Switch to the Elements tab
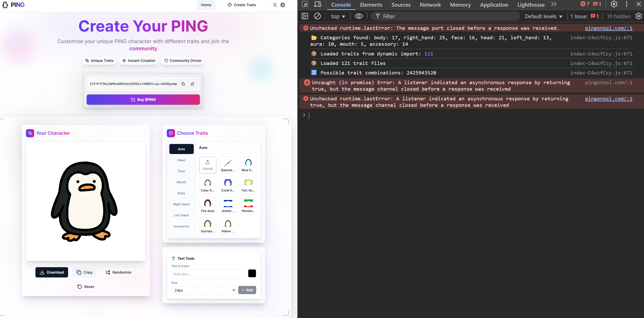The width and height of the screenshot is (644, 318). click(371, 5)
